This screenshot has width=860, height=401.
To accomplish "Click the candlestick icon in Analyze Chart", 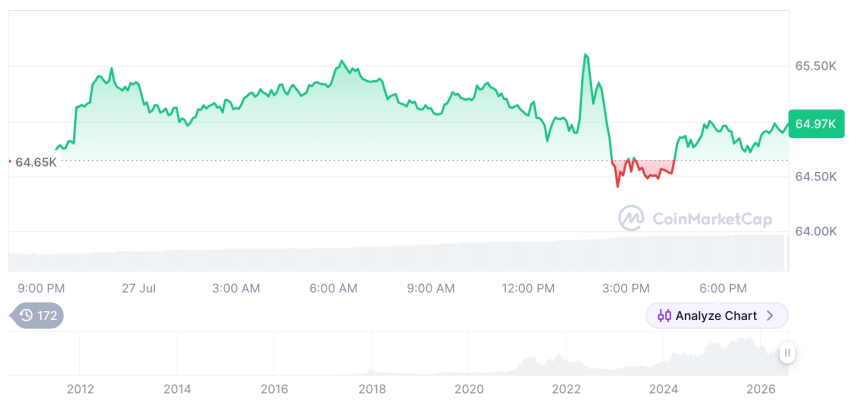I will (x=664, y=316).
